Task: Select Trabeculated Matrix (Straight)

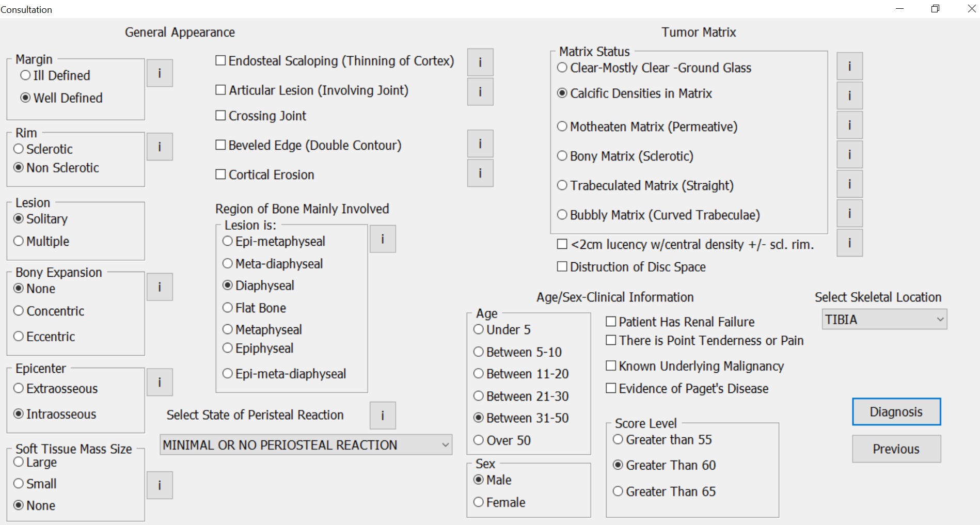Action: pos(645,185)
